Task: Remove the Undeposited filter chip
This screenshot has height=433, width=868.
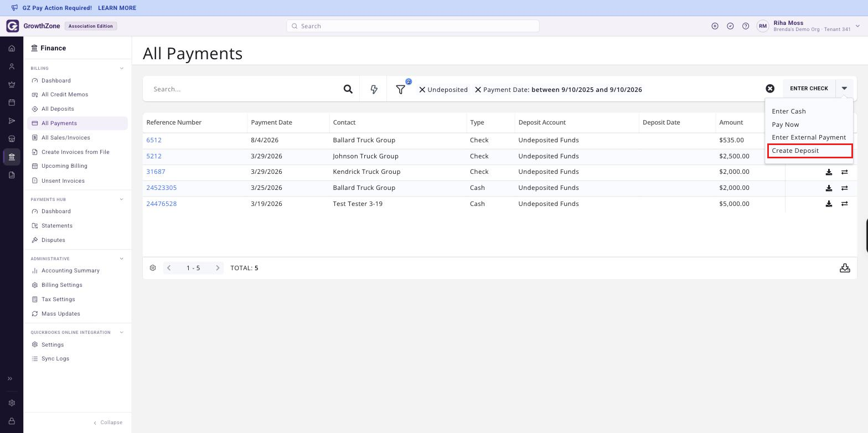Action: [422, 89]
